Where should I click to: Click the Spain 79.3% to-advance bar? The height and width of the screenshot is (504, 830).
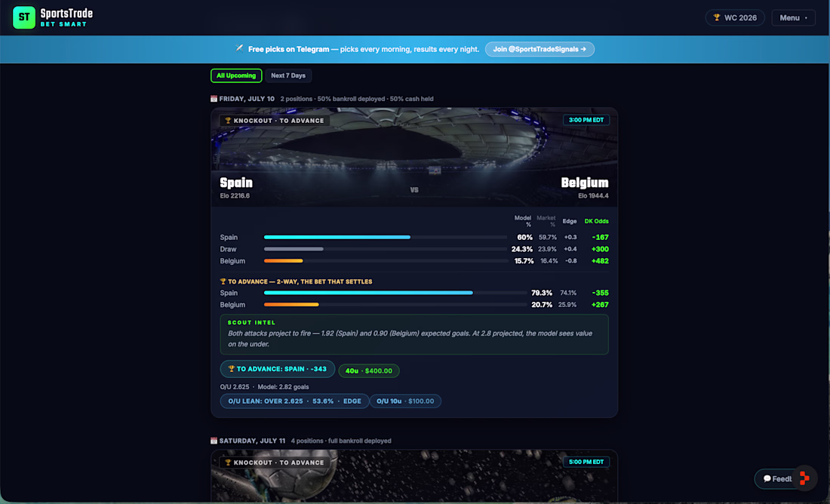(395, 293)
